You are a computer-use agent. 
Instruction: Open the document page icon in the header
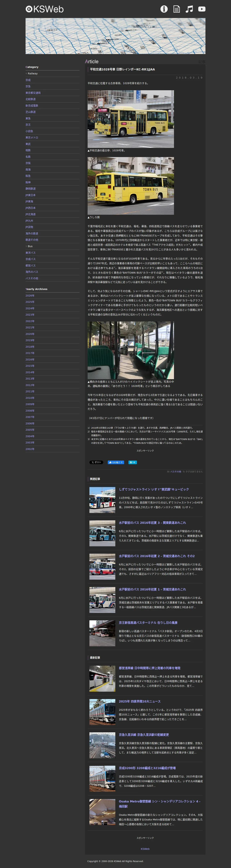176,9
